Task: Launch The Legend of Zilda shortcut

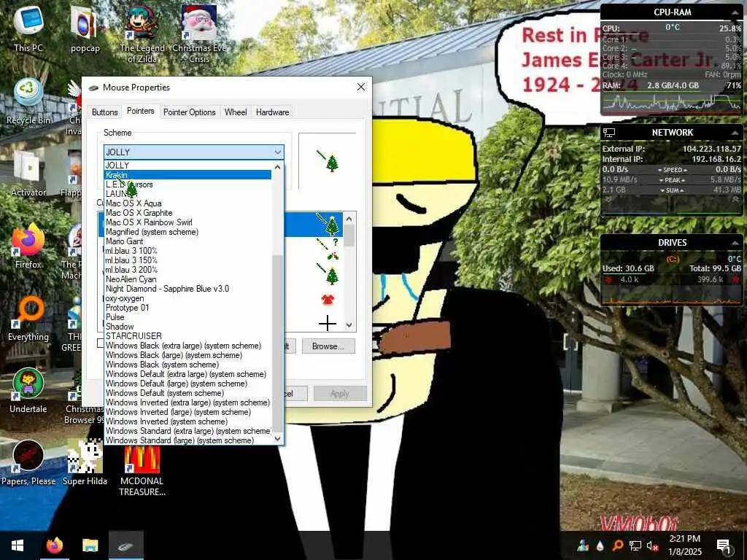Action: (142, 34)
